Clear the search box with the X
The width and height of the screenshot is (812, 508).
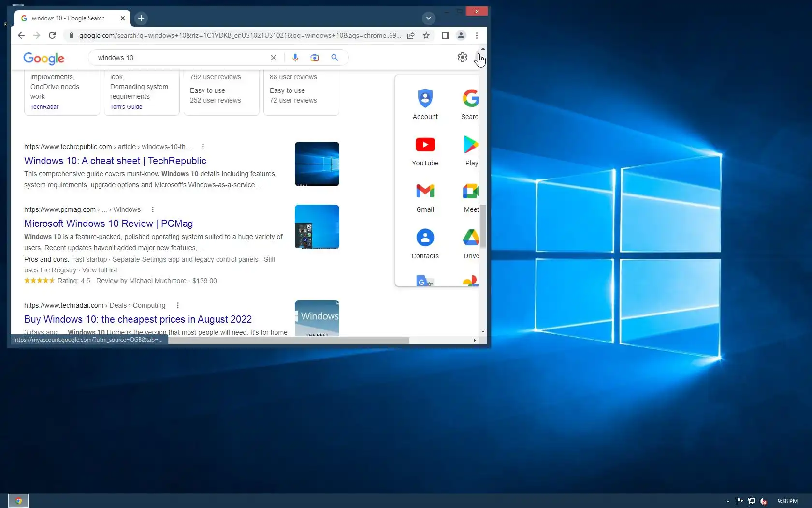point(274,58)
